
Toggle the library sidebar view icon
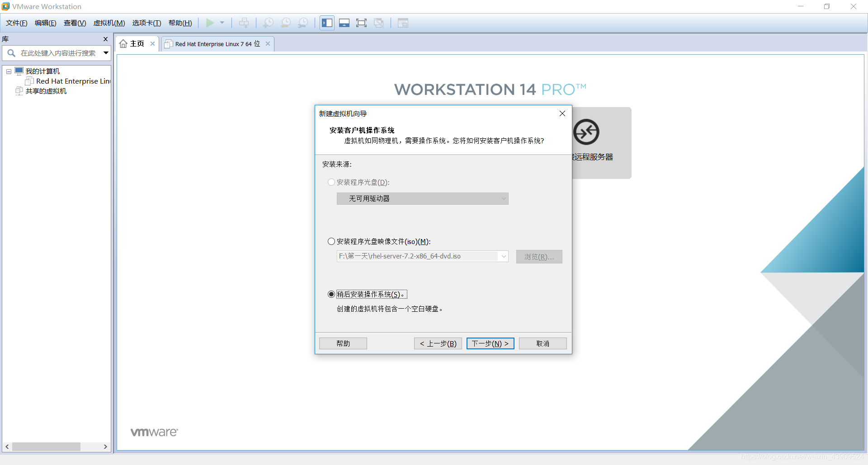[327, 23]
